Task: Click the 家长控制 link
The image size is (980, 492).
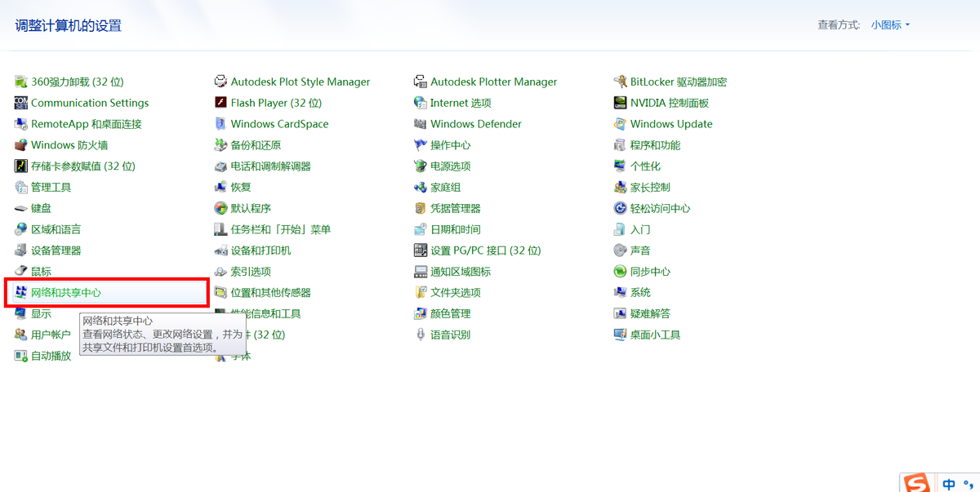Action: click(x=650, y=187)
